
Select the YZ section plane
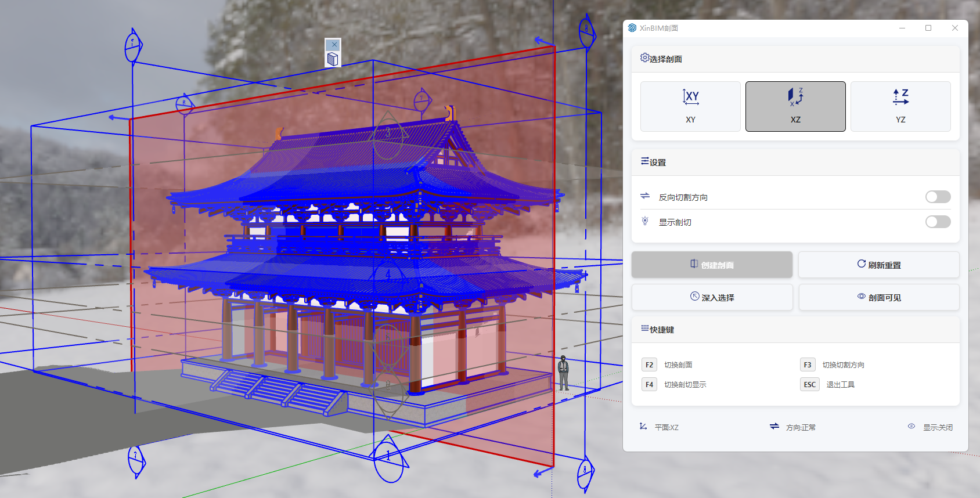click(900, 106)
